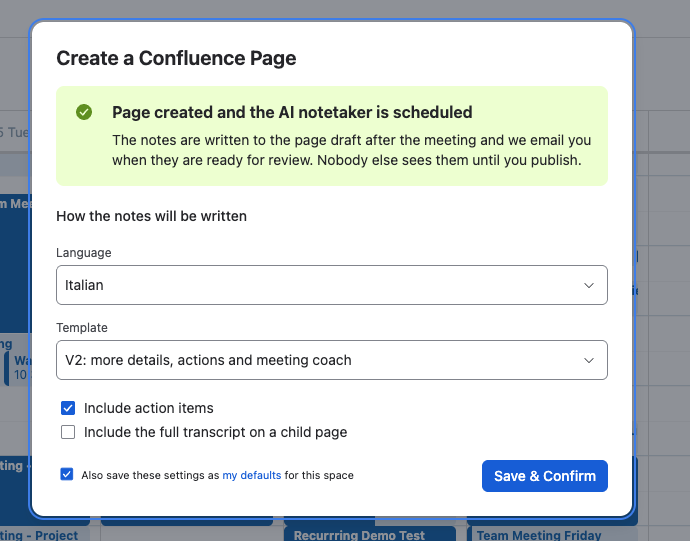
Task: Click the chevron arrow in the Template field
Action: pos(589,360)
